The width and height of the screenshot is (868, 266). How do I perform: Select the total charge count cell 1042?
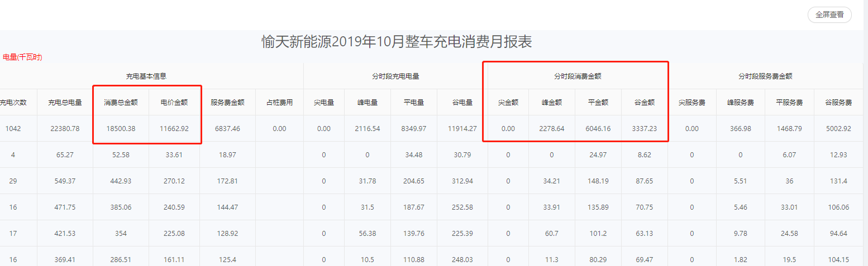(x=13, y=129)
